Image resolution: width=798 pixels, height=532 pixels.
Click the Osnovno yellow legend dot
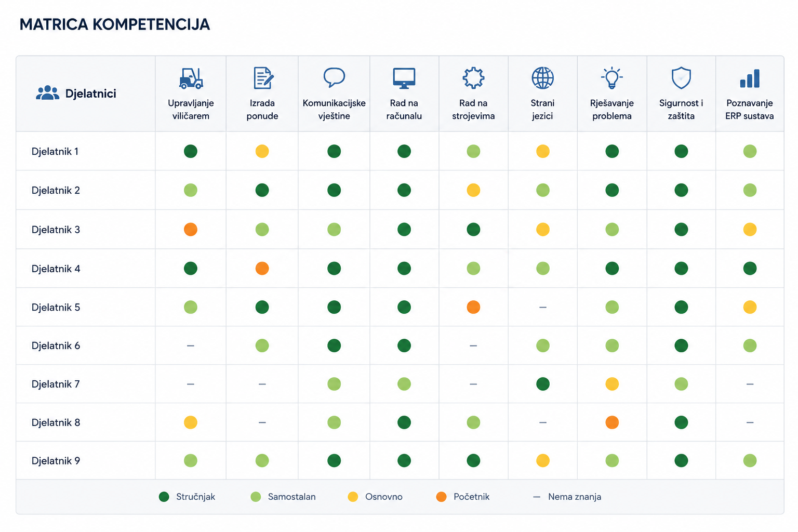pos(353,497)
